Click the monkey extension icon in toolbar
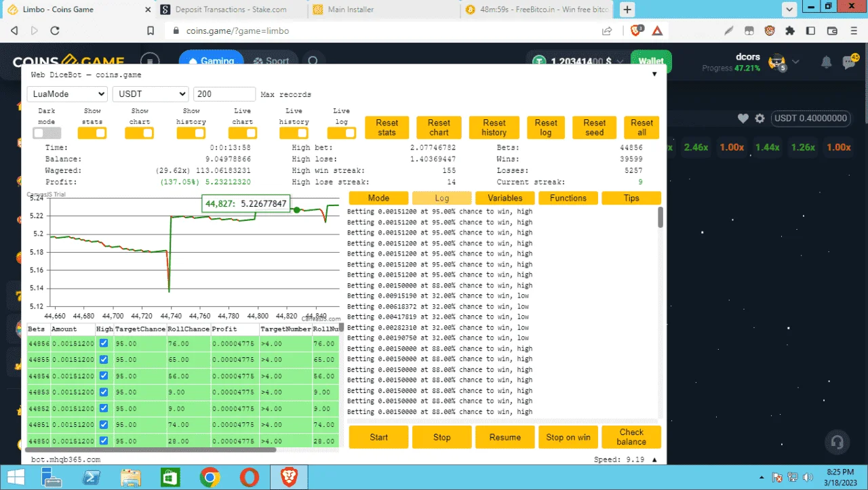This screenshot has height=490, width=868. (x=770, y=30)
